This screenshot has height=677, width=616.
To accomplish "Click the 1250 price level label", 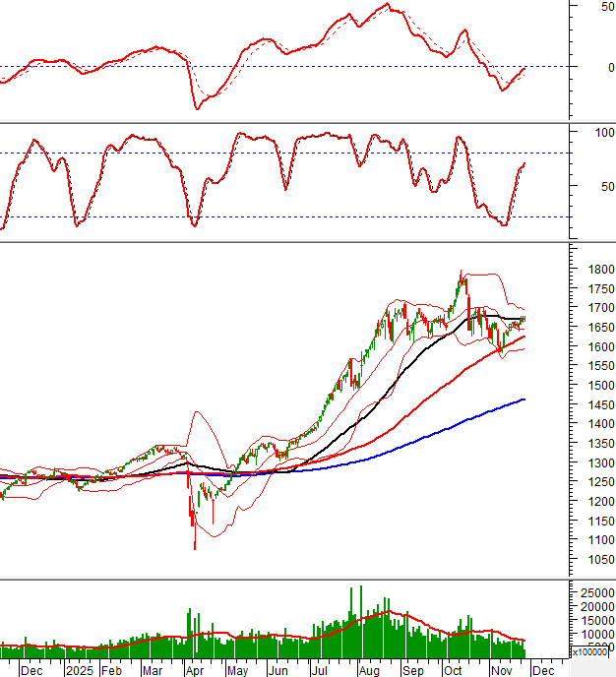I will pyautogui.click(x=591, y=482).
